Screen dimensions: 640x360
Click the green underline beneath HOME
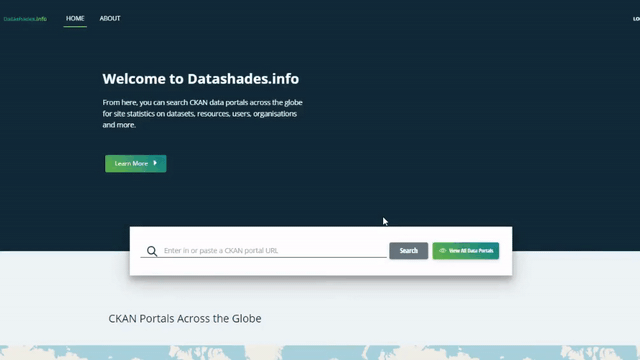click(75, 27)
